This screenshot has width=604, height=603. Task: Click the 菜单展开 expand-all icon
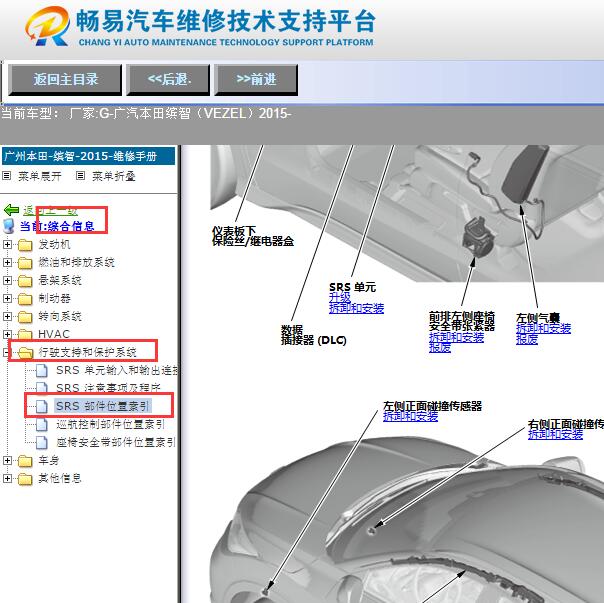tap(7, 176)
